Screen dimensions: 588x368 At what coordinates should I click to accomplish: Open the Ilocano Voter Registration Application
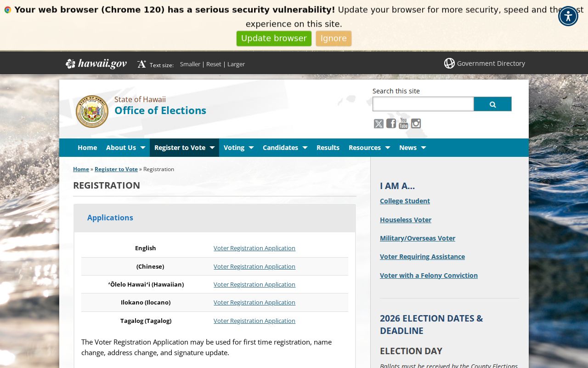254,303
